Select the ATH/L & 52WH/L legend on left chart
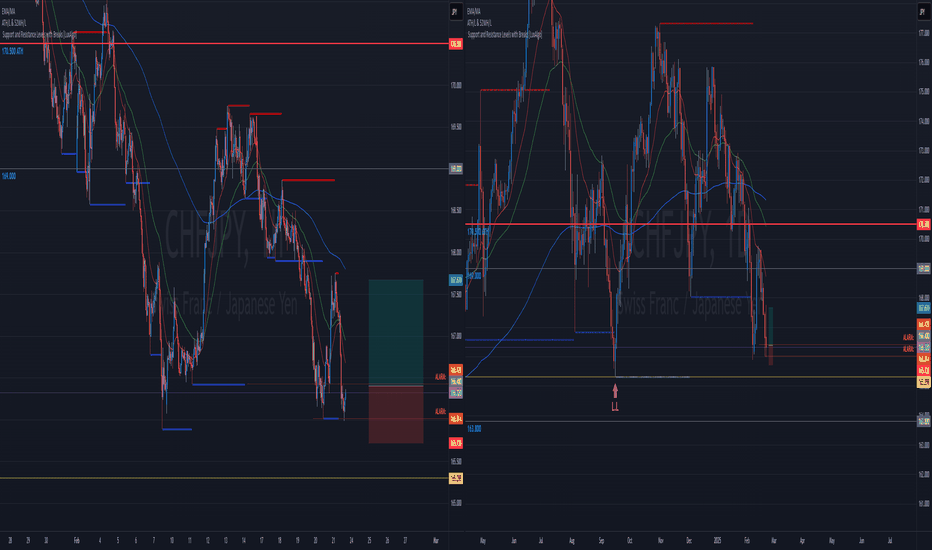Image resolution: width=932 pixels, height=550 pixels. [x=14, y=23]
